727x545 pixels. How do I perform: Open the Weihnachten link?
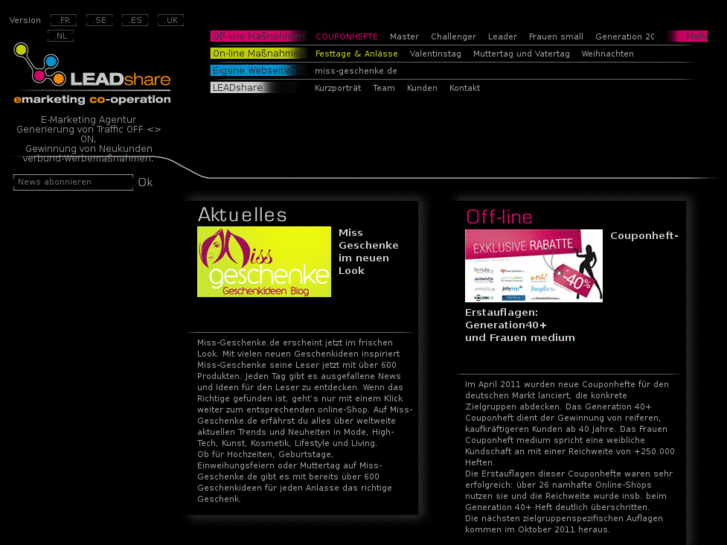[607, 54]
